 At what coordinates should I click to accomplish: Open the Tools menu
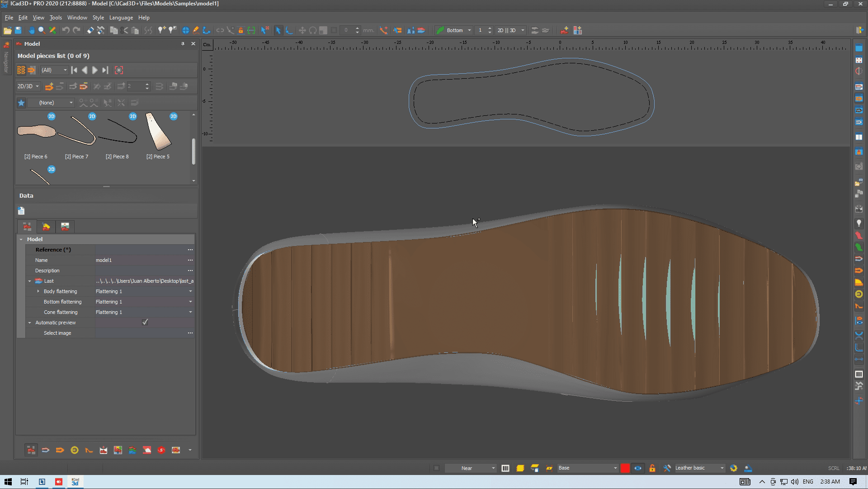(55, 18)
